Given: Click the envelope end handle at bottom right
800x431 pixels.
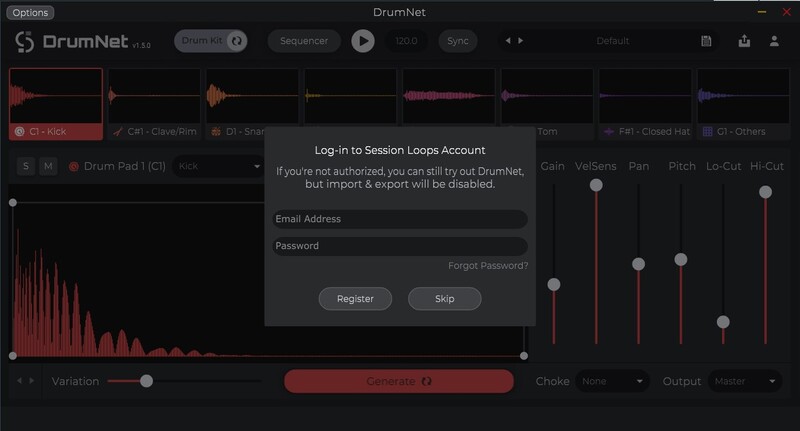Looking at the screenshot, I should (x=524, y=356).
